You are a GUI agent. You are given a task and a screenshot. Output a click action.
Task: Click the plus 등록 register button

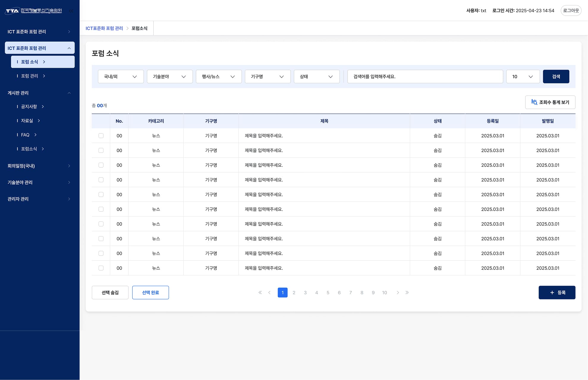click(557, 293)
